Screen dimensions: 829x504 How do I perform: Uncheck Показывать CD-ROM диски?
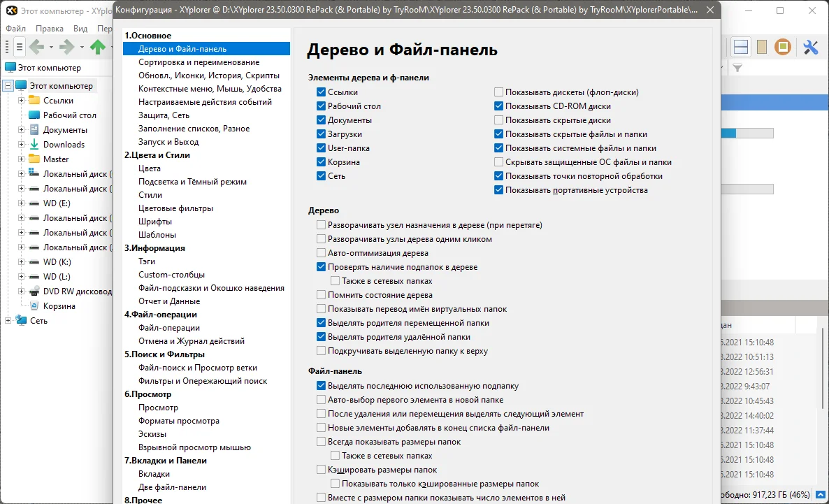pos(498,106)
